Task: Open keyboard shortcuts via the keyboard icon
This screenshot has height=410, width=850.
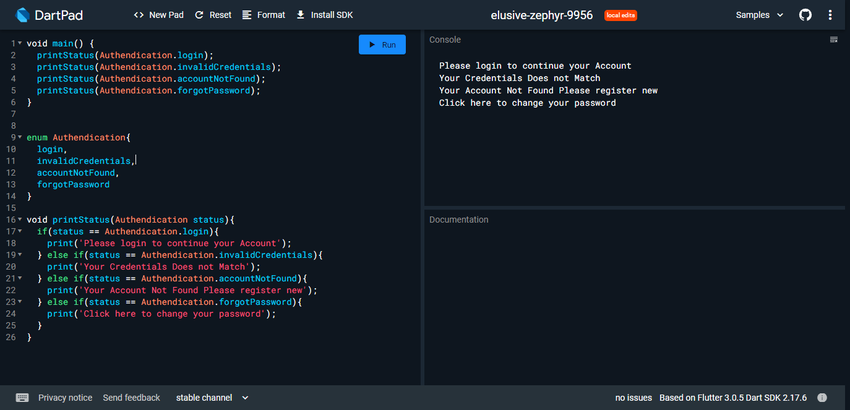Action: pyautogui.click(x=22, y=397)
